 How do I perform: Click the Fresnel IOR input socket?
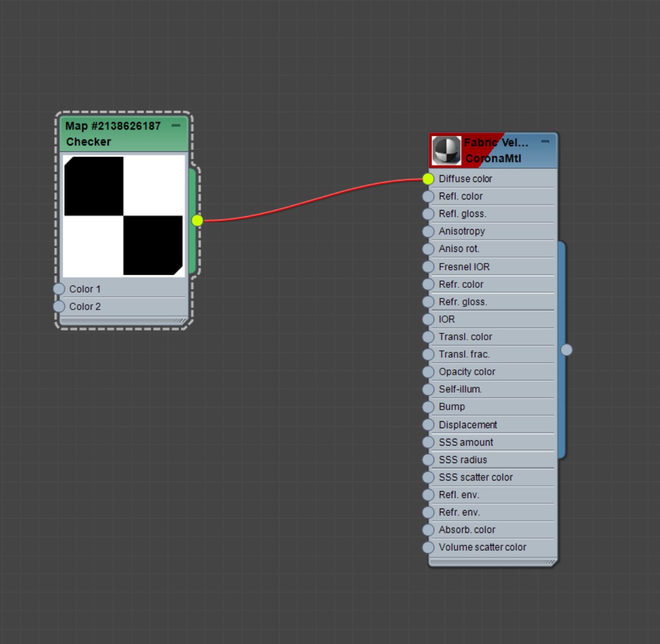pos(428,267)
